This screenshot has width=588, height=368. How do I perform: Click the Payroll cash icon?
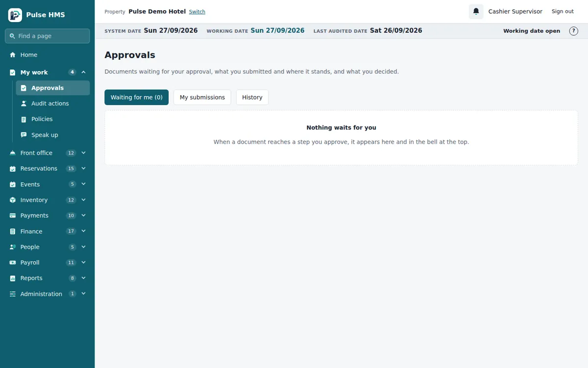13,263
